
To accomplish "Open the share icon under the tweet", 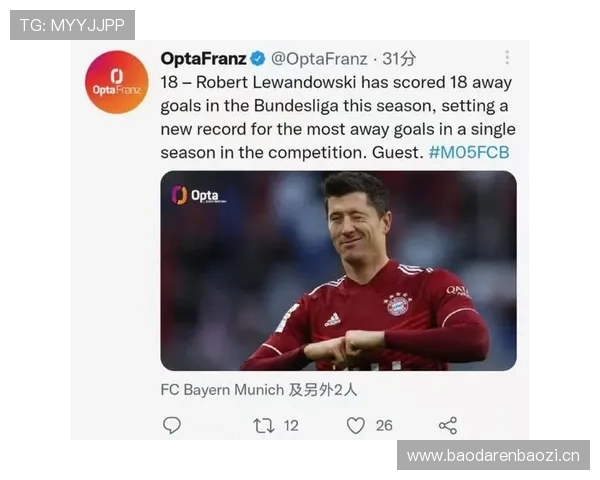I will tap(448, 425).
